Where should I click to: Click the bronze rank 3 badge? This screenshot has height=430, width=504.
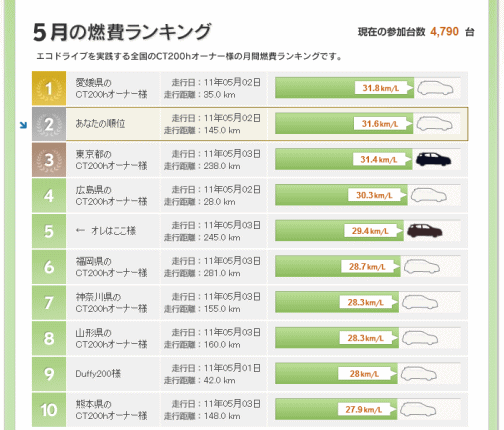click(49, 160)
